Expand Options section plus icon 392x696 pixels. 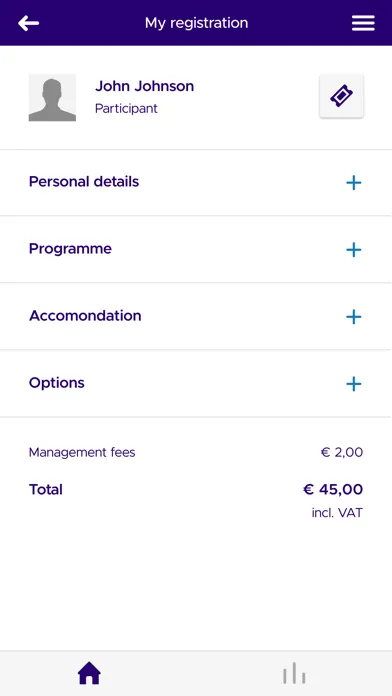point(353,384)
